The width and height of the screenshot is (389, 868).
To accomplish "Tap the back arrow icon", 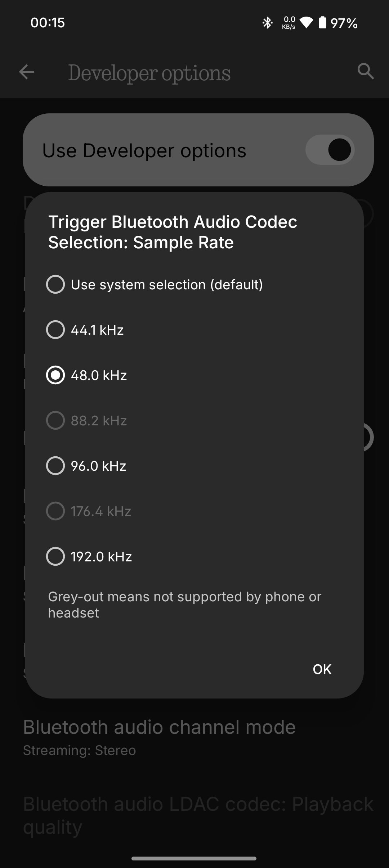I will point(26,72).
